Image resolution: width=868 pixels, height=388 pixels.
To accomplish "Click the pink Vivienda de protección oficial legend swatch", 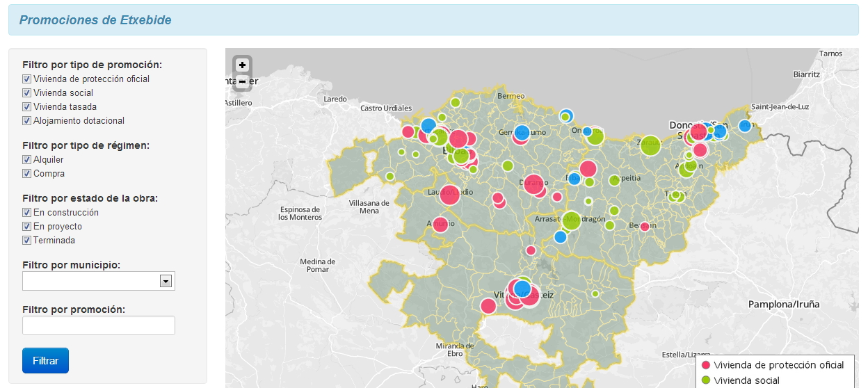I will 705,365.
